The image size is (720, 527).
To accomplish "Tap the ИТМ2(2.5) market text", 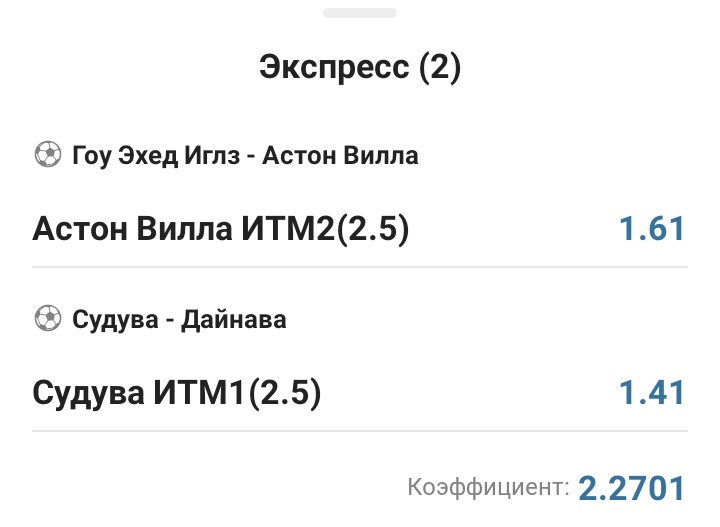I will [325, 229].
